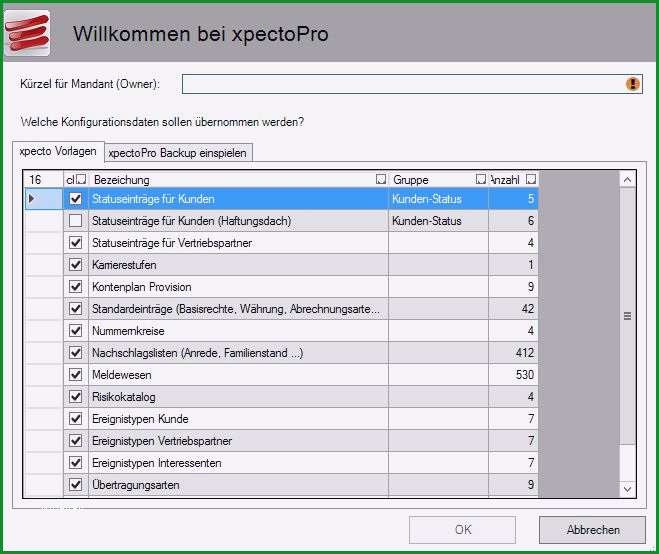Click the Abbrechen button
The height and width of the screenshot is (554, 659).
tap(593, 530)
